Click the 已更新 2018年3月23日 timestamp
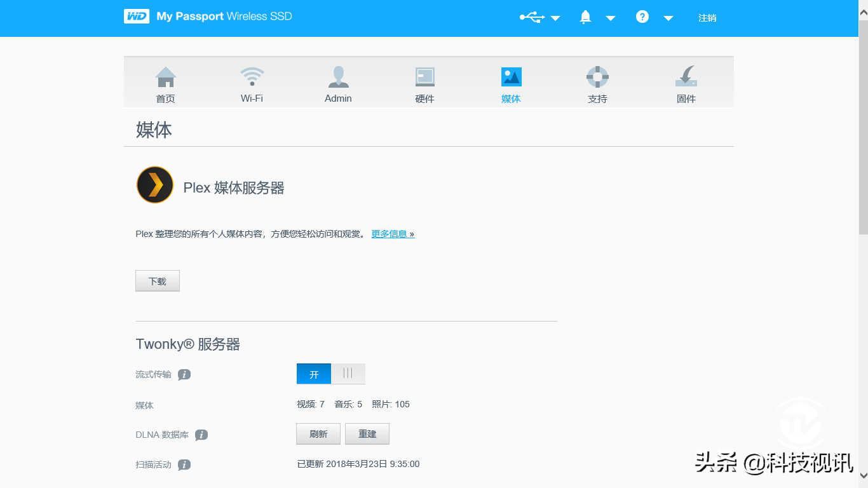The image size is (868, 488). 358,464
